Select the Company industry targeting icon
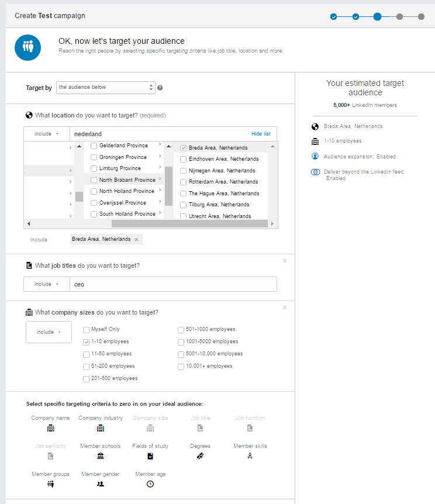Viewport: 435px width, 504px height. click(x=101, y=428)
